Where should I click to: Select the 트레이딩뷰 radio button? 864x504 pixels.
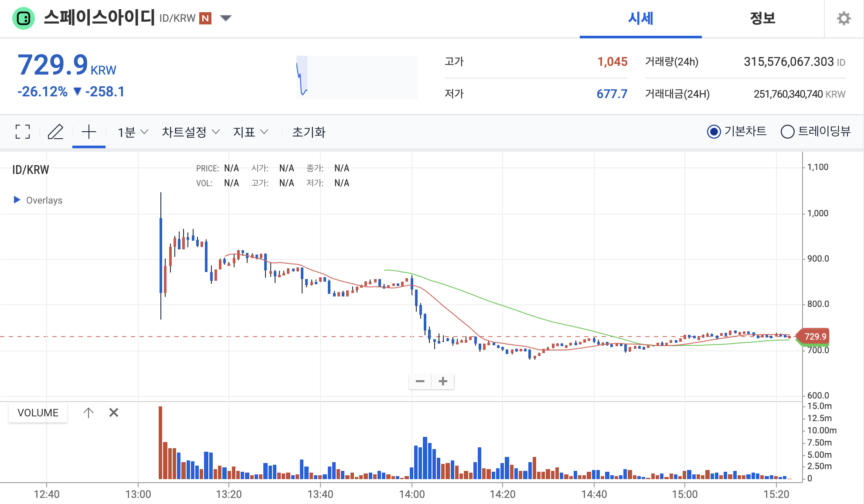[787, 132]
